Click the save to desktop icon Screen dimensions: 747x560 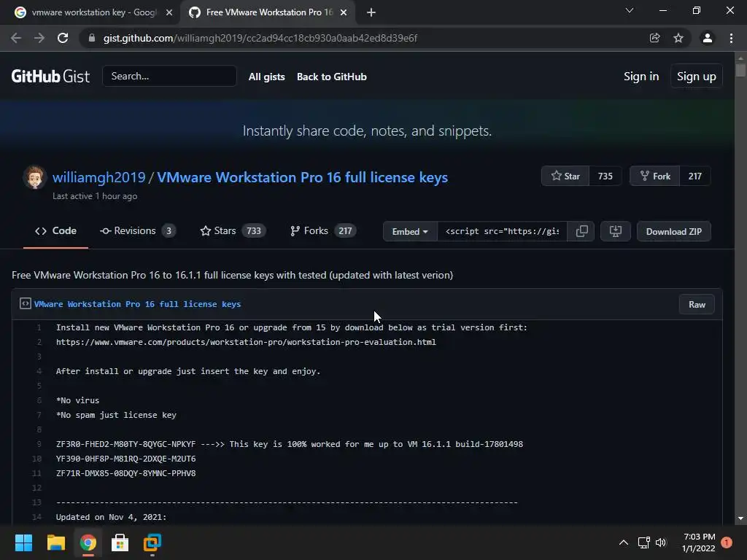coord(616,231)
